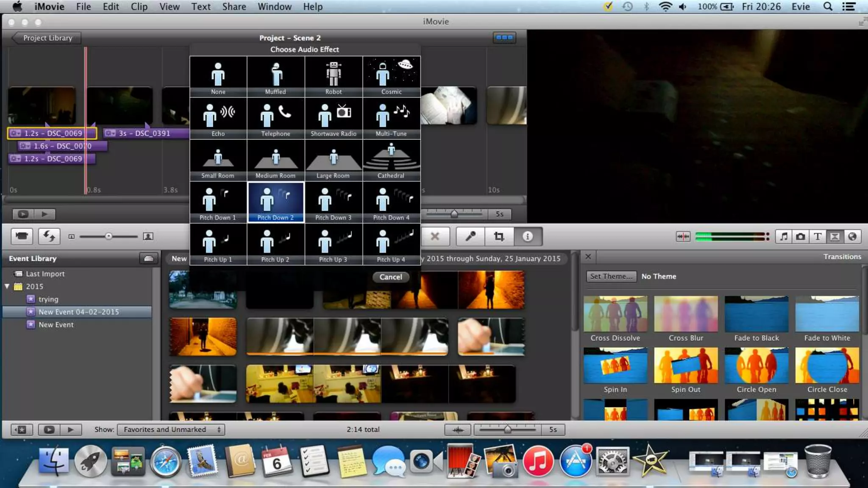Play the event from beginning

point(70,430)
